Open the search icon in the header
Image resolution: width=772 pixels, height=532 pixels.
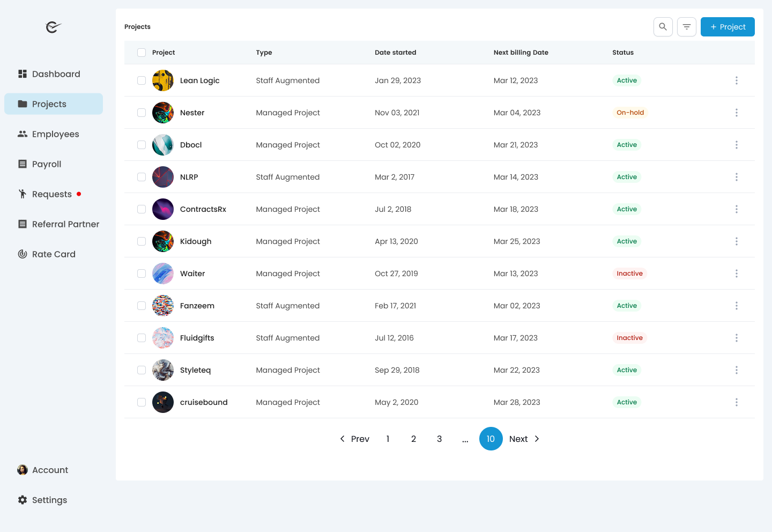(663, 26)
